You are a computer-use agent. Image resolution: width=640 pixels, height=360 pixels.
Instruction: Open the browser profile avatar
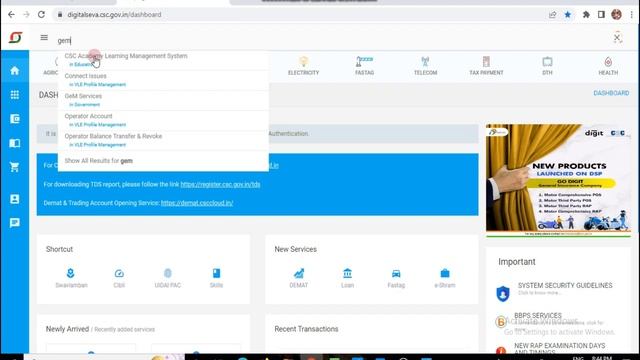click(616, 15)
